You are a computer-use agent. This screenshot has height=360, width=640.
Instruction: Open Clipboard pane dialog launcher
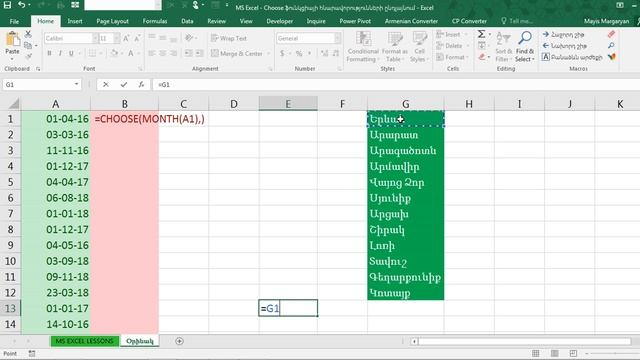pos(38,69)
